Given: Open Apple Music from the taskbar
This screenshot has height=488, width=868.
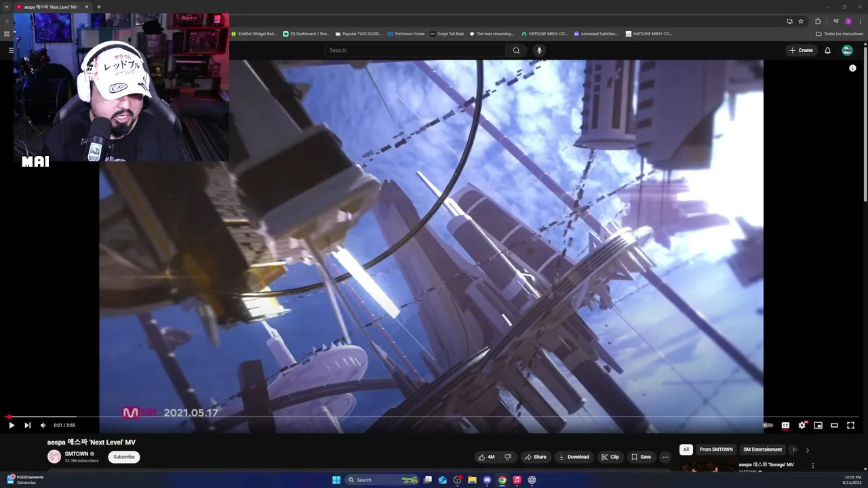Looking at the screenshot, I should (x=517, y=480).
